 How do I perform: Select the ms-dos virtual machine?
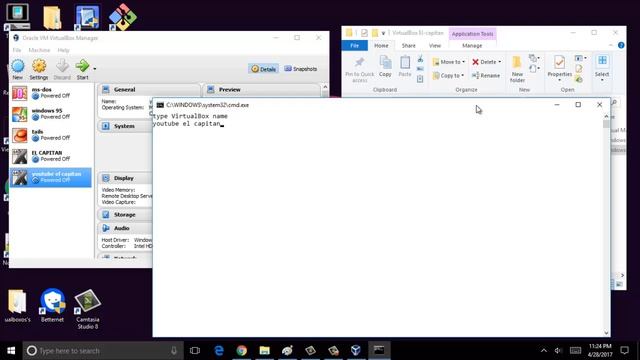51,93
